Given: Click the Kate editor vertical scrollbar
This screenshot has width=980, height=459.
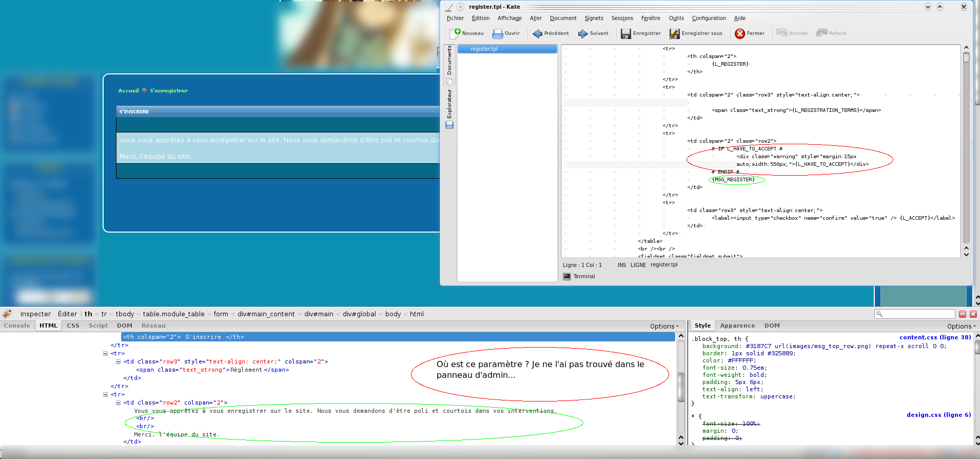Looking at the screenshot, I should click(966, 149).
